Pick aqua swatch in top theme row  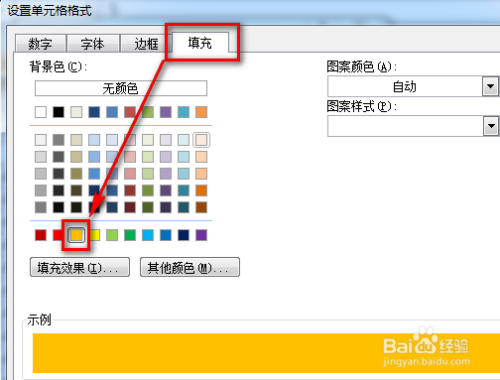pos(183,112)
